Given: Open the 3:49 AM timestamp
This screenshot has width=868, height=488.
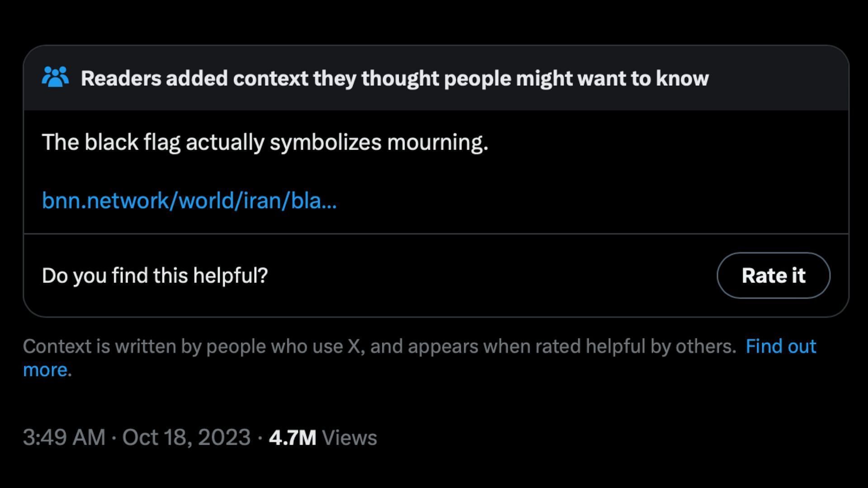Looking at the screenshot, I should coord(64,437).
